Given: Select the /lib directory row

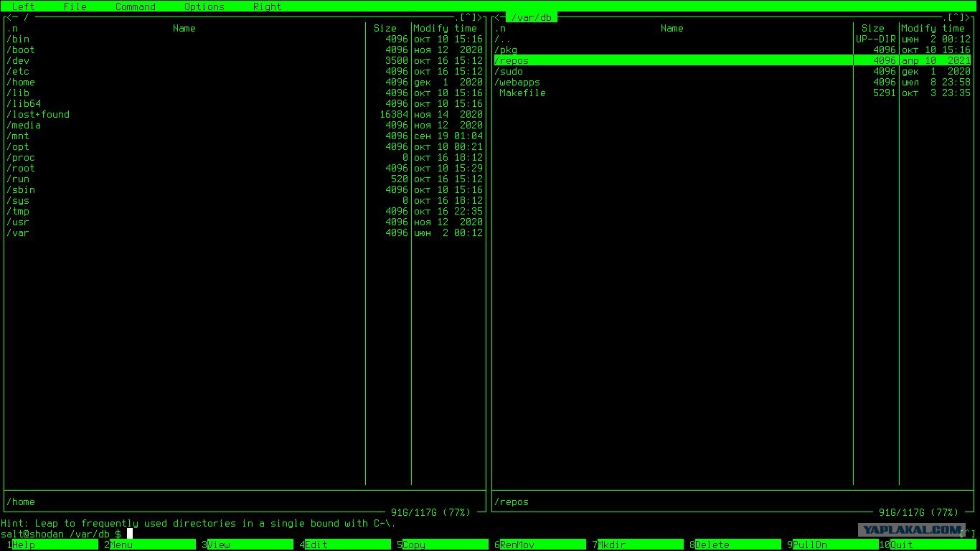Looking at the screenshot, I should 244,93.
